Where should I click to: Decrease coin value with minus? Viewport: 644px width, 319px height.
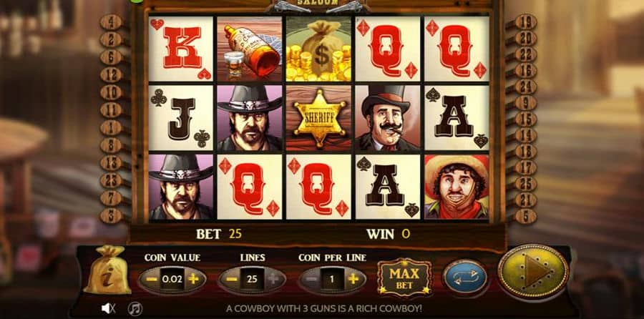[152, 279]
